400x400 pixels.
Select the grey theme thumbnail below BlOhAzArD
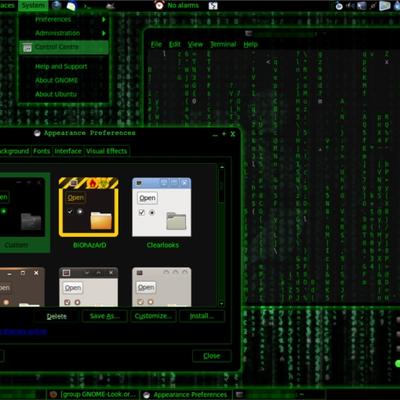tap(89, 287)
